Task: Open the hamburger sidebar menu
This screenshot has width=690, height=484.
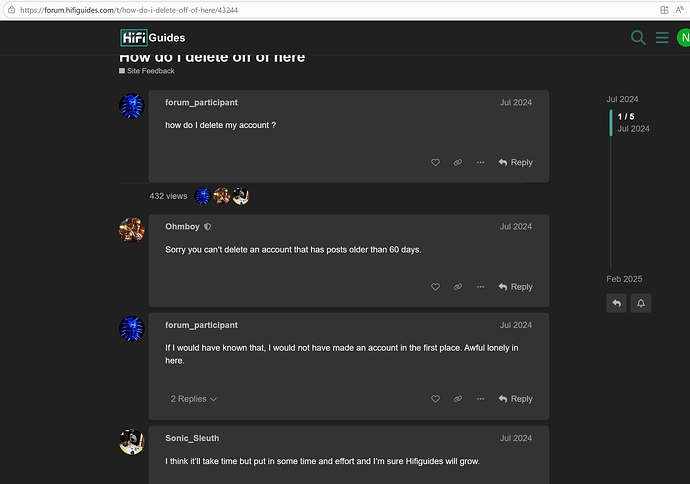Action: click(x=661, y=38)
